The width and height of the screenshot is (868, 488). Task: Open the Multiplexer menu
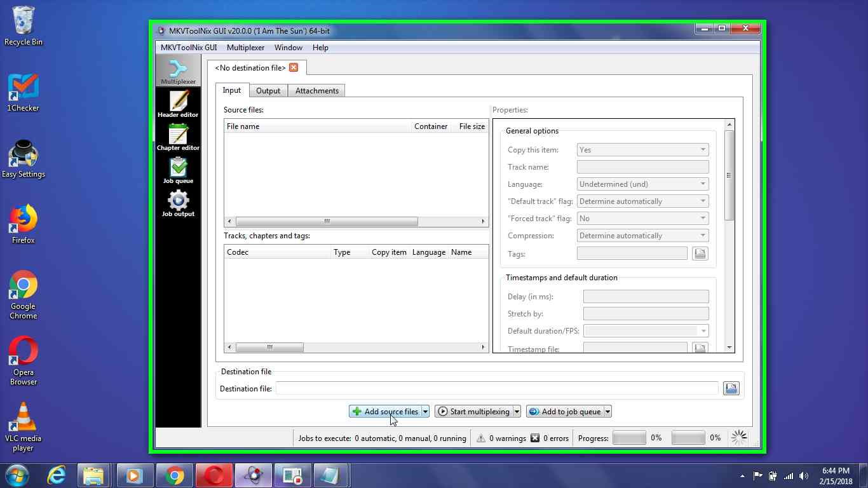coord(245,48)
